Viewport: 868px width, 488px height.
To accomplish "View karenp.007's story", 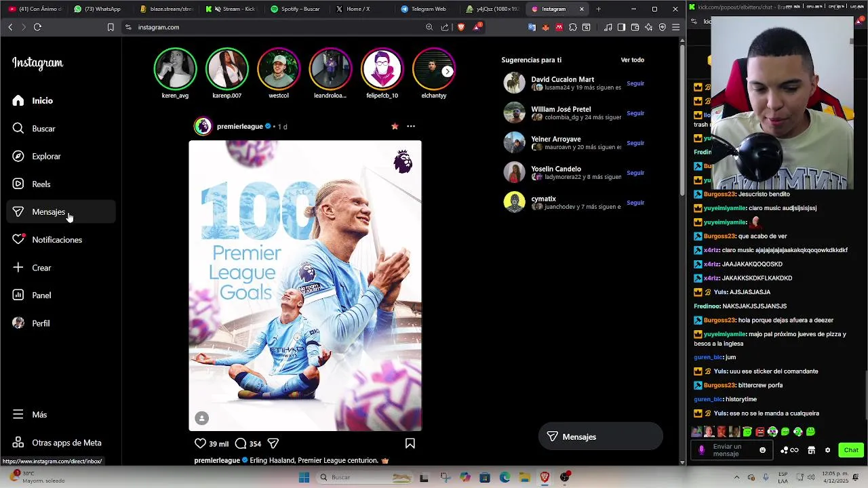I will coord(226,73).
